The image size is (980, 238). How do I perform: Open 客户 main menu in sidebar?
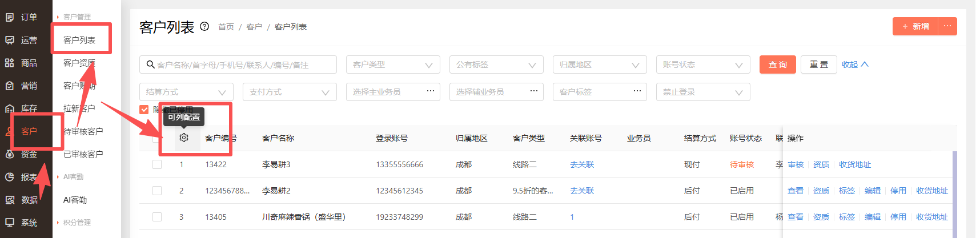29,131
